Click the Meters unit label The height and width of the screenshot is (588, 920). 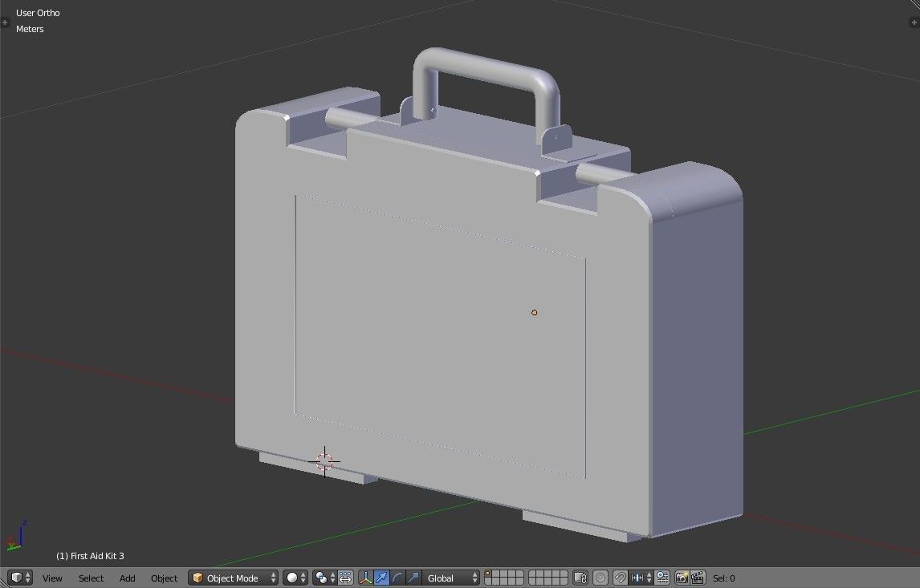(x=30, y=29)
